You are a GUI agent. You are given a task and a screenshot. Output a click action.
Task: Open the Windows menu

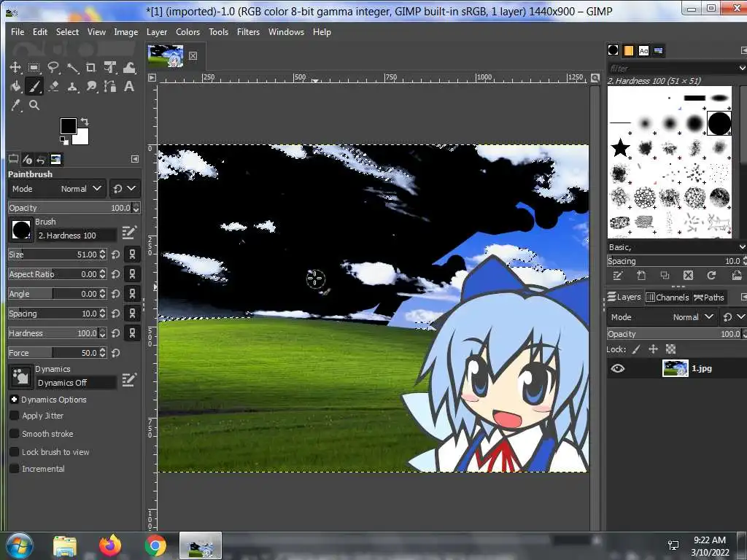click(286, 32)
